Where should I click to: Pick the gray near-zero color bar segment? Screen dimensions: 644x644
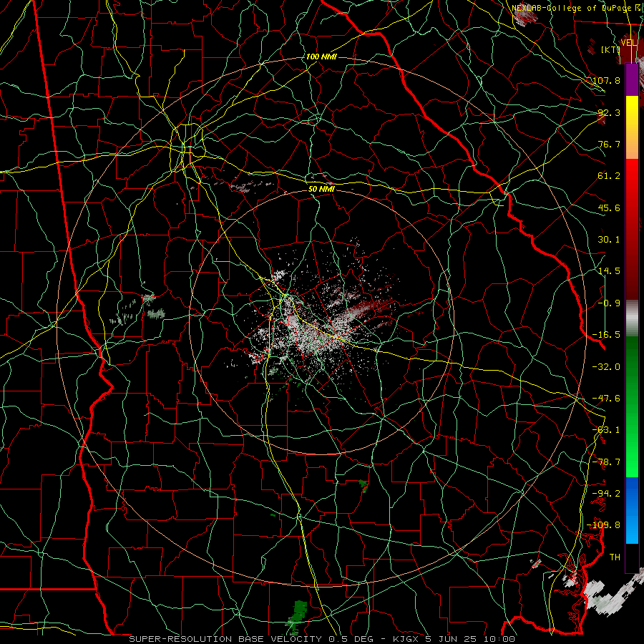(632, 318)
